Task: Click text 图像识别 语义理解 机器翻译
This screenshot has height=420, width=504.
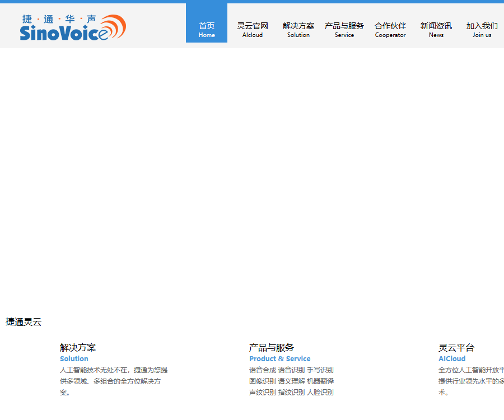Action: 291,381
